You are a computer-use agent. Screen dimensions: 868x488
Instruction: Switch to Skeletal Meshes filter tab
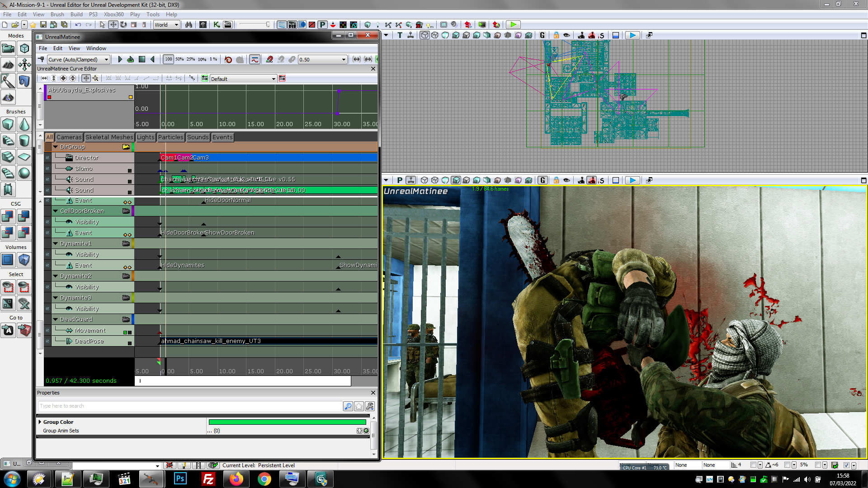click(109, 137)
